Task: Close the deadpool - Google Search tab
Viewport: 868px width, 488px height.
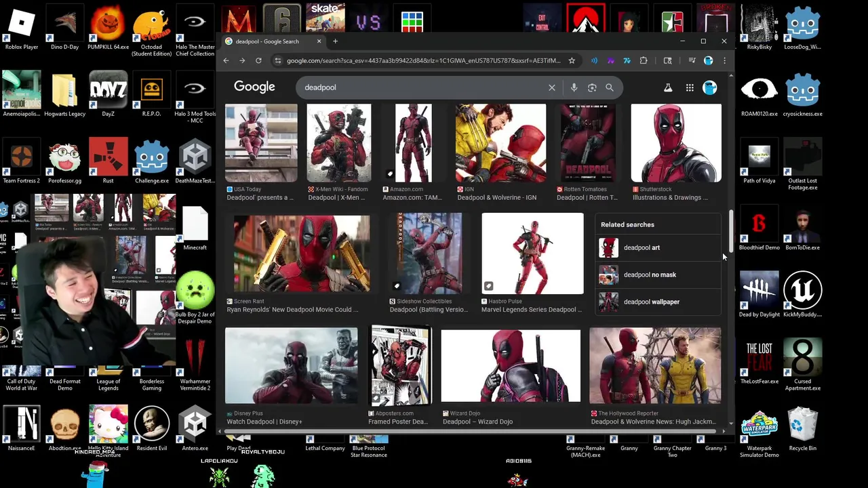Action: point(319,41)
